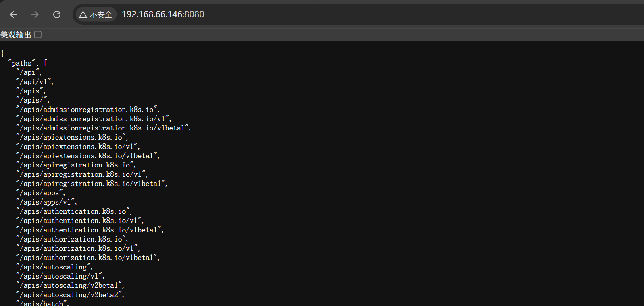Go back using the browser back arrow
This screenshot has height=306, width=644.
coord(13,14)
